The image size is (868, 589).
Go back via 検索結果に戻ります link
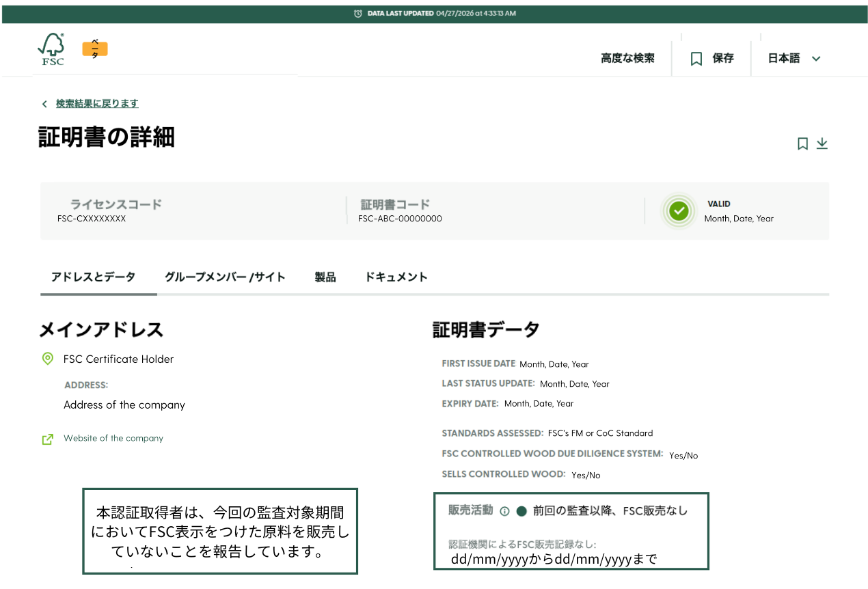click(97, 104)
